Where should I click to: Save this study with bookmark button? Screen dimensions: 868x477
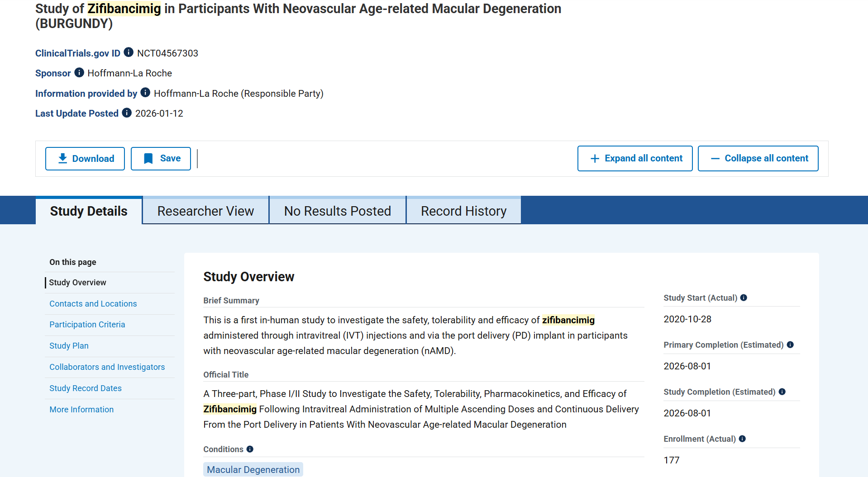(161, 159)
